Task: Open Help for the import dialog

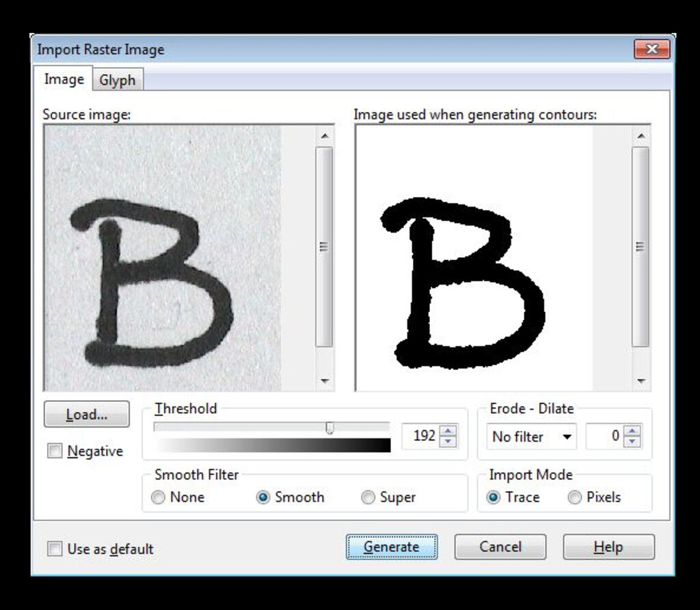Action: click(608, 547)
